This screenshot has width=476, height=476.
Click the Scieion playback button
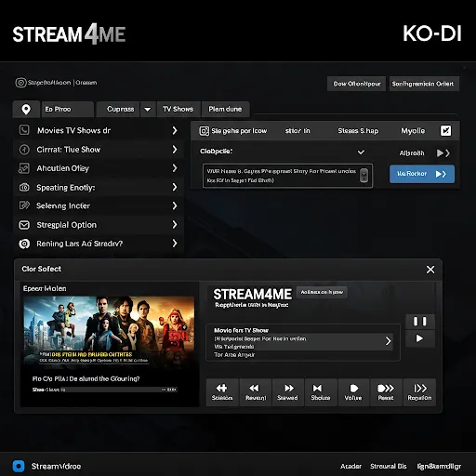(x=222, y=392)
